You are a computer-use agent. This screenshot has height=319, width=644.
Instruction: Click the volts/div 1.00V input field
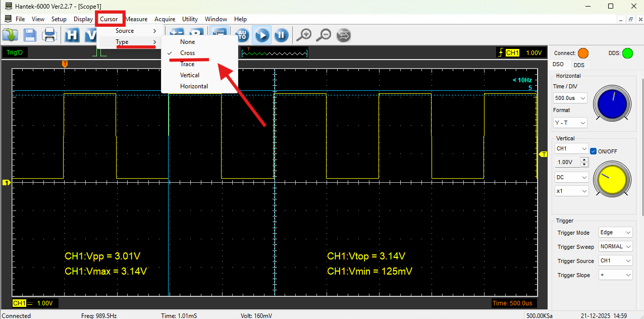pos(568,162)
